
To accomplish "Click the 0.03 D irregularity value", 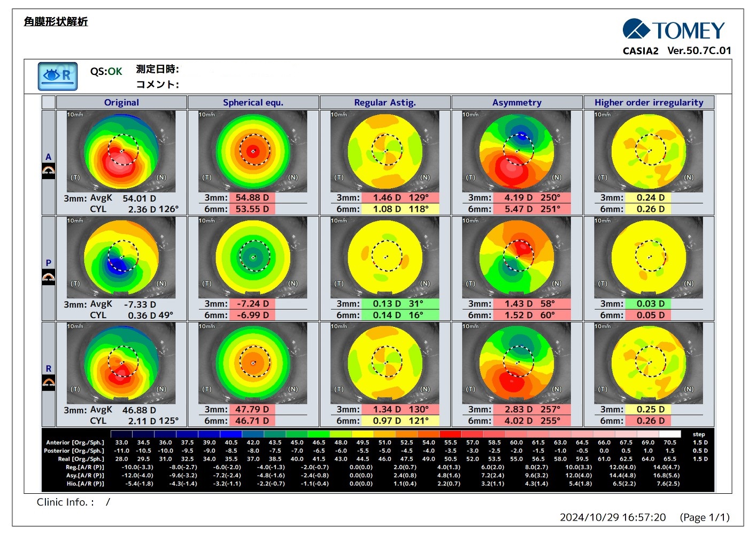I will coord(649,303).
